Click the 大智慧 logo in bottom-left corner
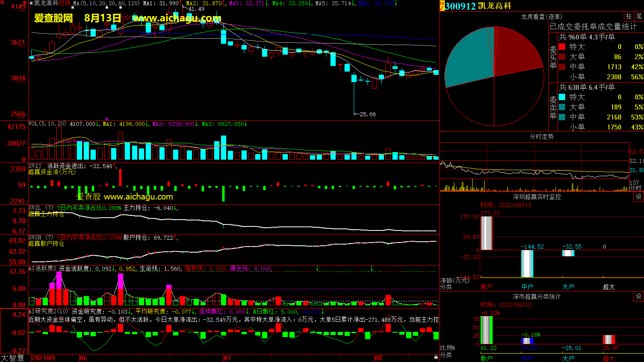Image resolution: width=644 pixels, height=362 pixels. coord(12,358)
